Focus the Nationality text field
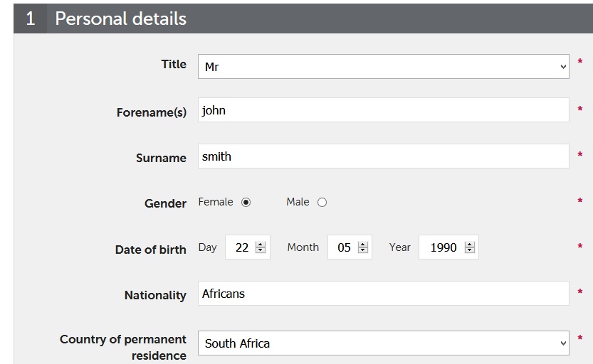The width and height of the screenshot is (593, 364). point(383,294)
